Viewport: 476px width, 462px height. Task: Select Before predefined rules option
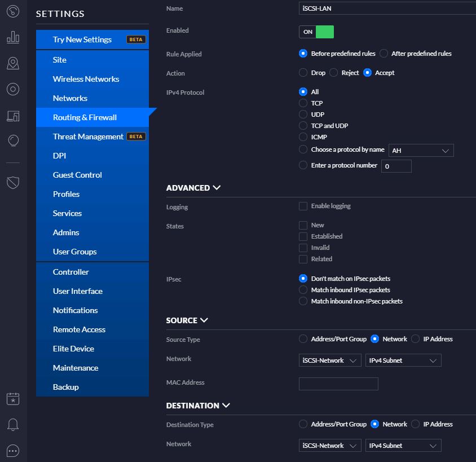[x=303, y=54]
